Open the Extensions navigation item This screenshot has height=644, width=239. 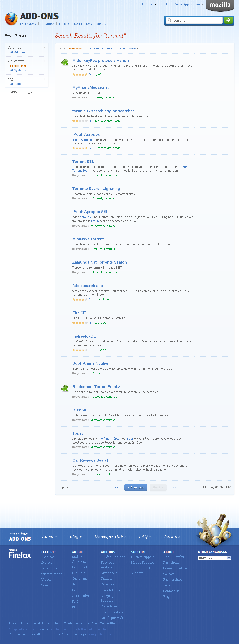[x=28, y=24]
